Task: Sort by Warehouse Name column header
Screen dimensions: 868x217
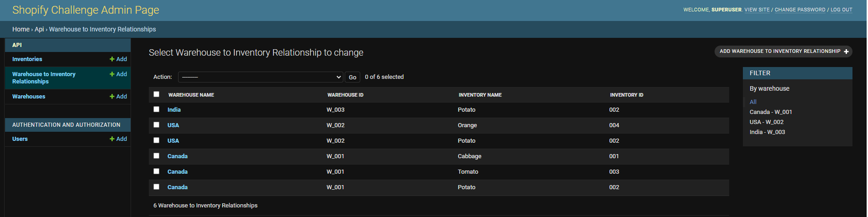Action: pyautogui.click(x=191, y=95)
